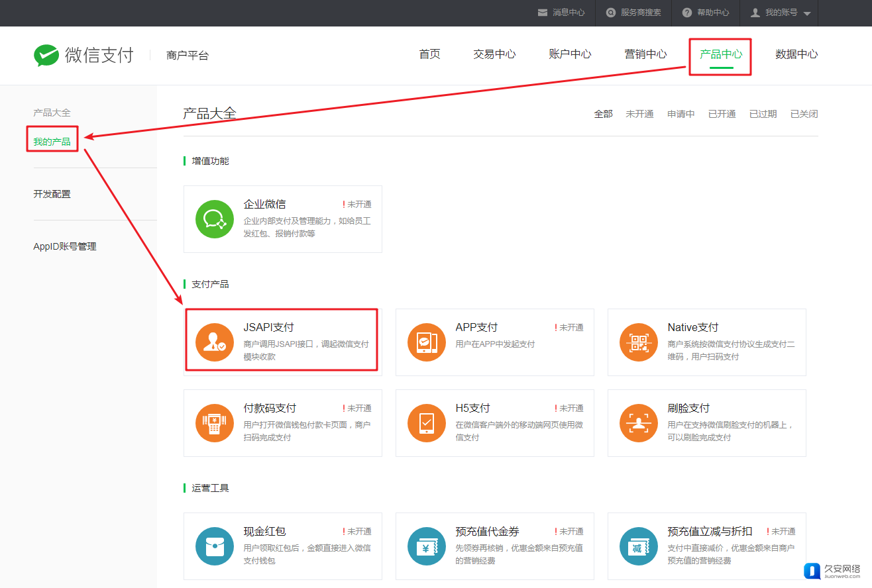
Task: Click the 运营工具 section heading
Action: (x=210, y=488)
